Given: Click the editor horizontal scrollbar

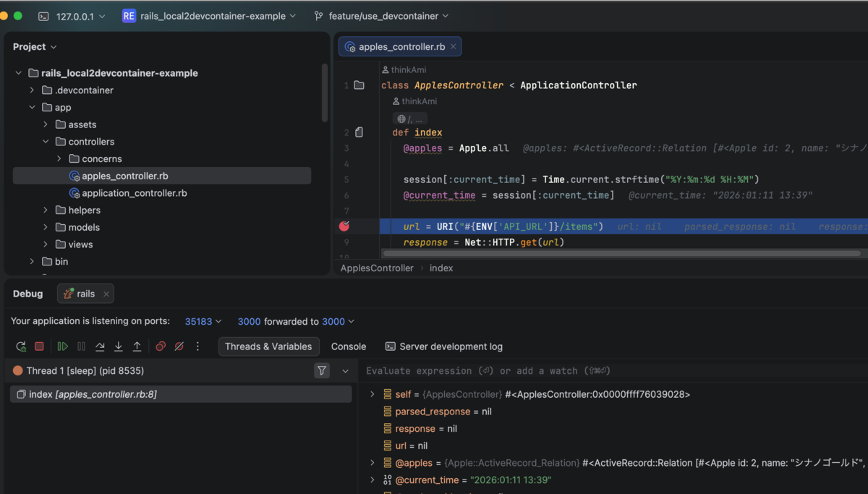Looking at the screenshot, I should (622, 254).
